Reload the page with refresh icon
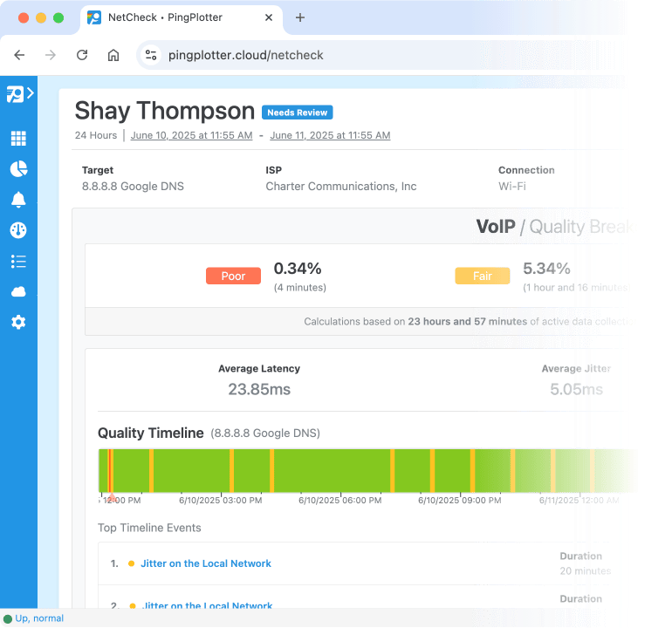 [x=82, y=55]
